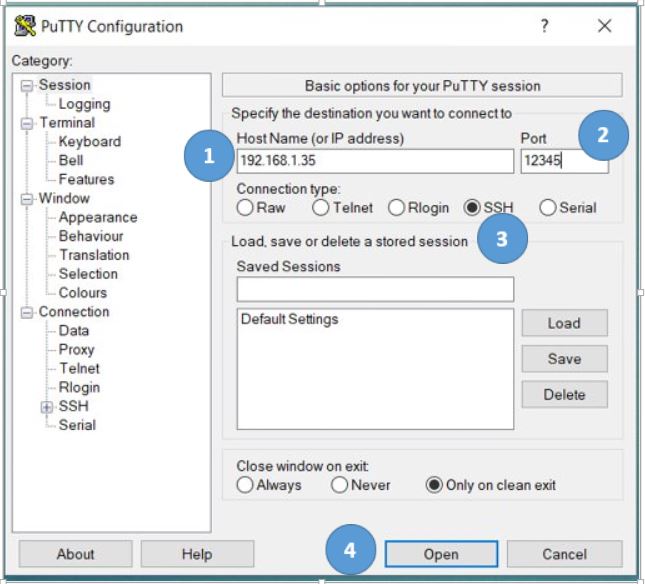
Task: Open the Data settings category
Action: coord(74,331)
